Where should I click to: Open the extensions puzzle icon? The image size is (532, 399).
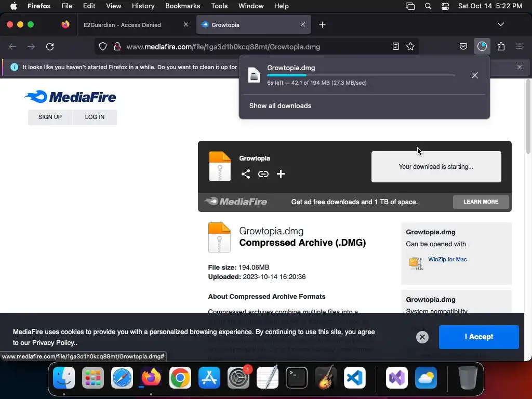501,46
